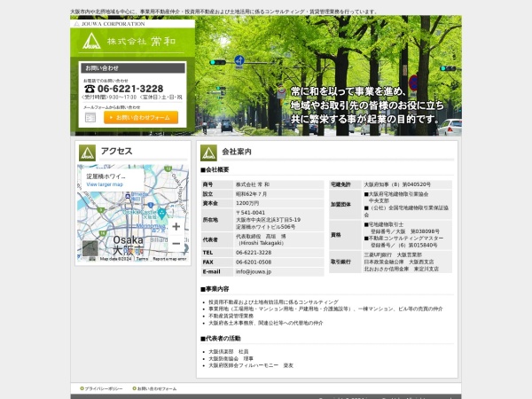Screen dimensions: 532x399
Task: Select the phone number 06-6221-3228 in the contact box
Action: pyautogui.click(x=130, y=89)
